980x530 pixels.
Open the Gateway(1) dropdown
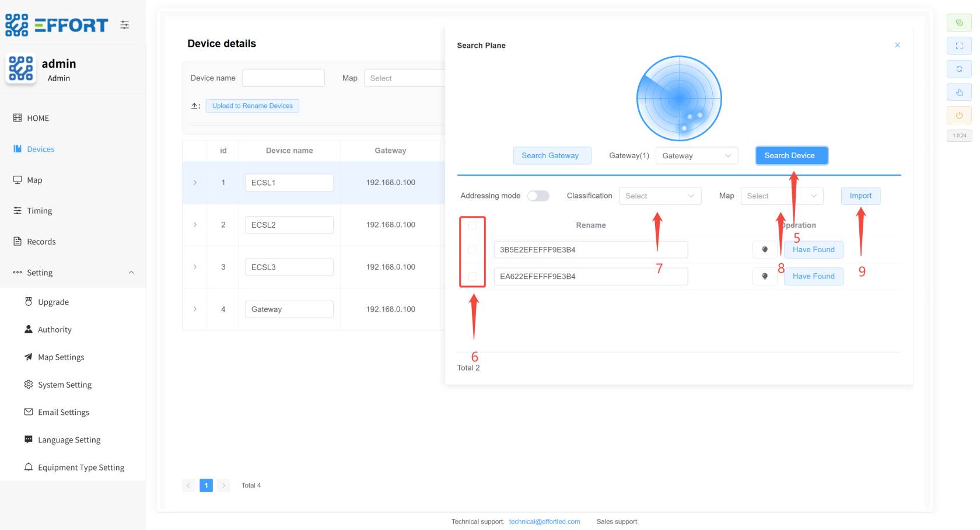[x=696, y=156]
